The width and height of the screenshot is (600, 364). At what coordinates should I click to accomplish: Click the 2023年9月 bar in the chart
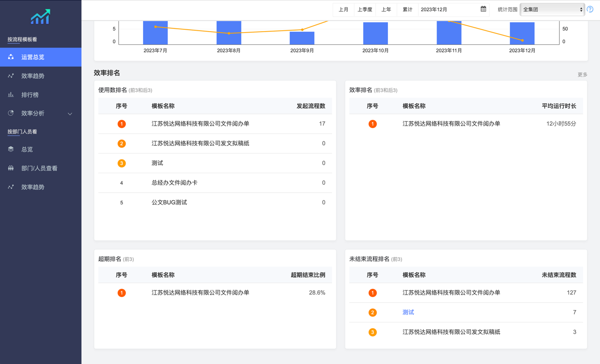pos(302,37)
